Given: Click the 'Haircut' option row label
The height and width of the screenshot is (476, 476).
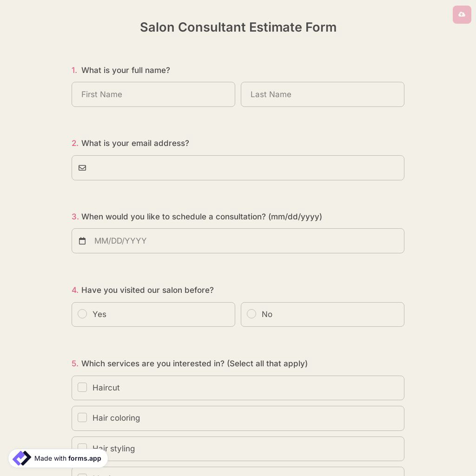Looking at the screenshot, I should [x=106, y=387].
